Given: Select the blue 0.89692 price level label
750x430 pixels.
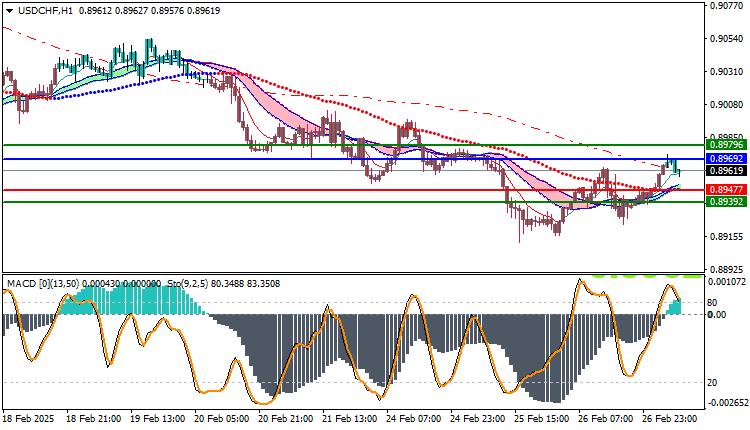Looking at the screenshot, I should click(x=727, y=158).
